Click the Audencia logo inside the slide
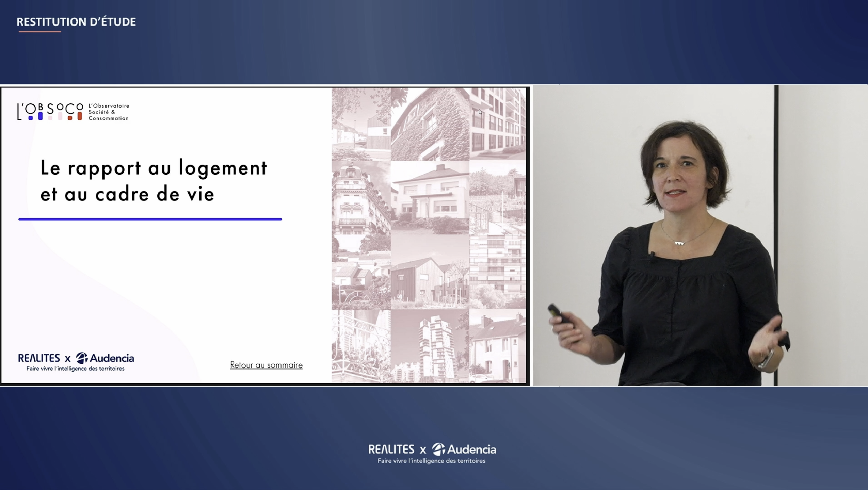 [105, 358]
